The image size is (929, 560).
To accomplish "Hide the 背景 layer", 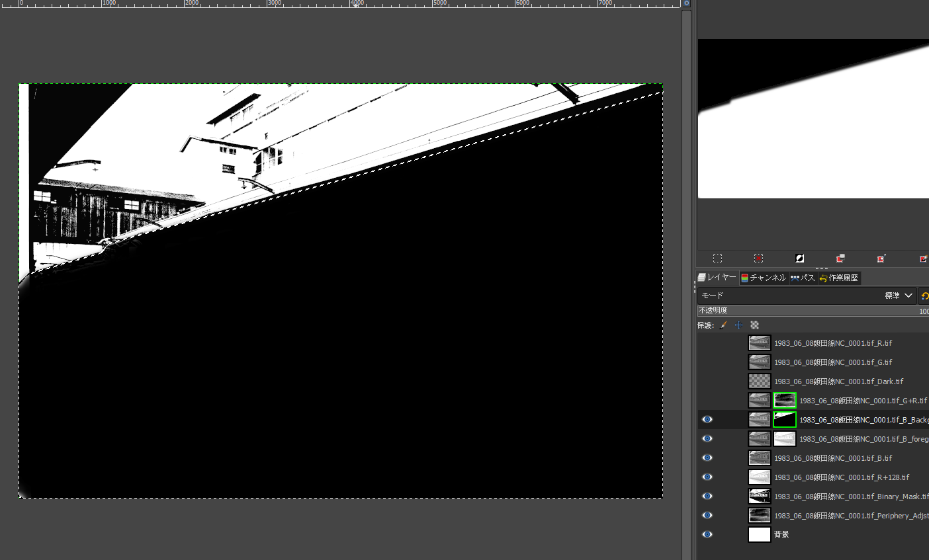I will 707,535.
